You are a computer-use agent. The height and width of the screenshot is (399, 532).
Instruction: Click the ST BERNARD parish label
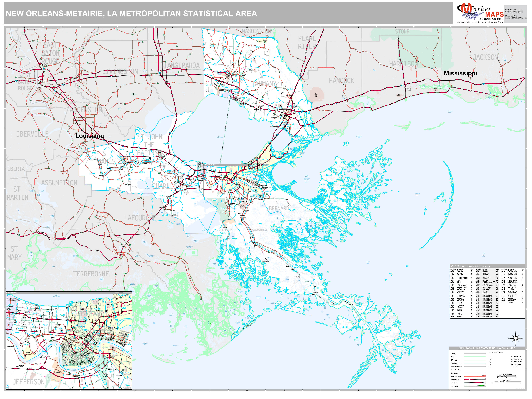click(279, 205)
